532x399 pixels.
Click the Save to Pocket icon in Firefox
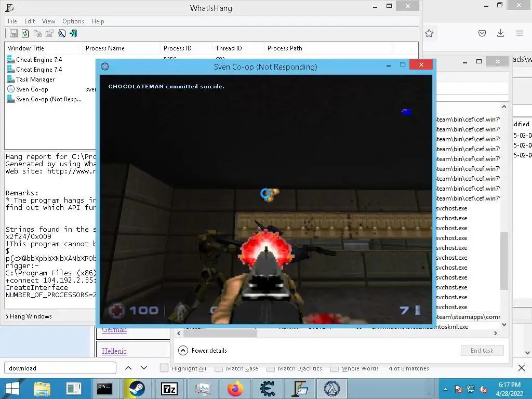482,33
